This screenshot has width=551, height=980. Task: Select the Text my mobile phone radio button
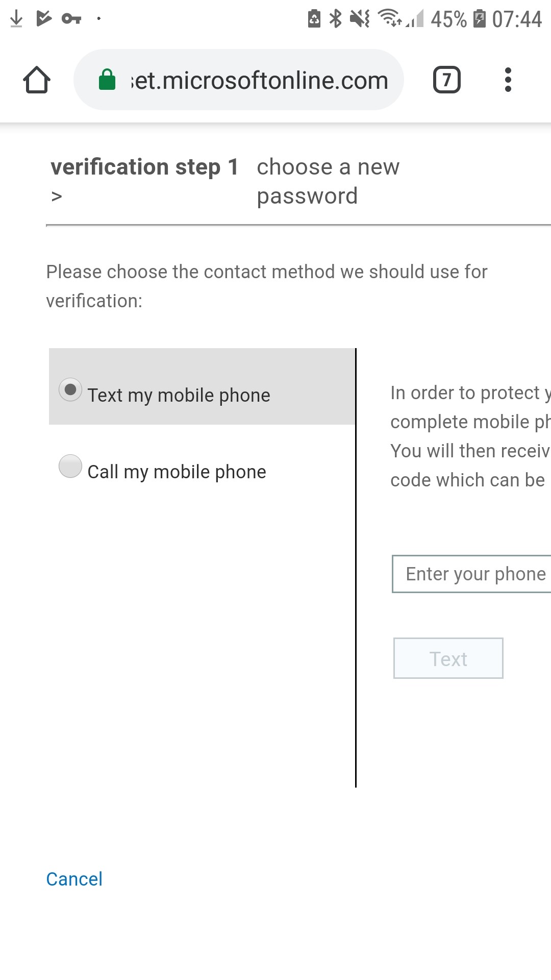point(70,389)
